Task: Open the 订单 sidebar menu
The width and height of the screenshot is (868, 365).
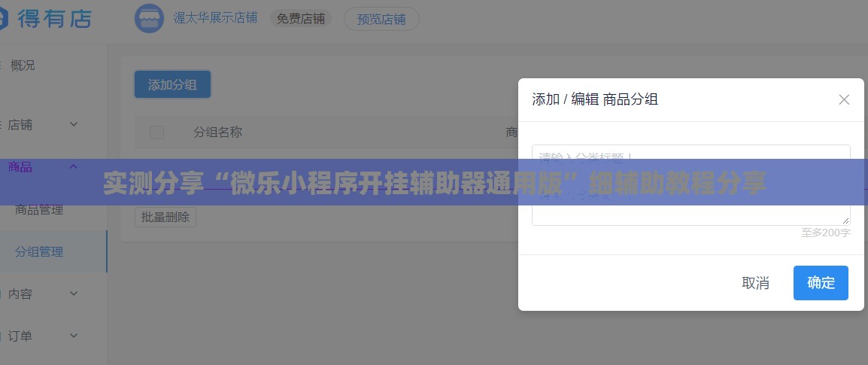Action: pos(20,336)
